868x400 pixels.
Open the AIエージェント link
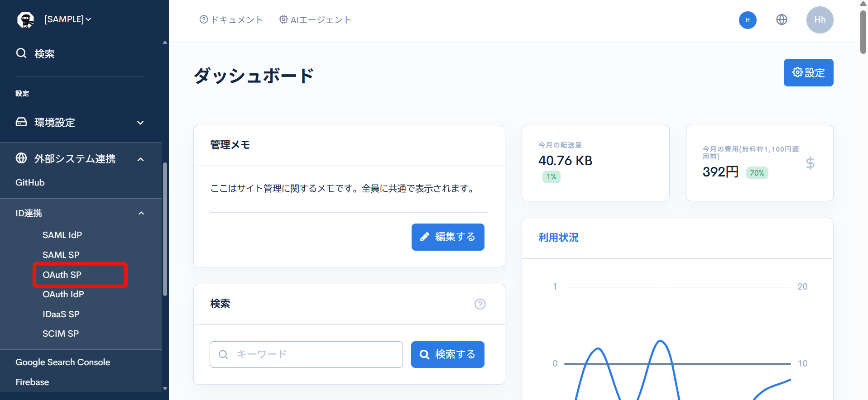(315, 19)
